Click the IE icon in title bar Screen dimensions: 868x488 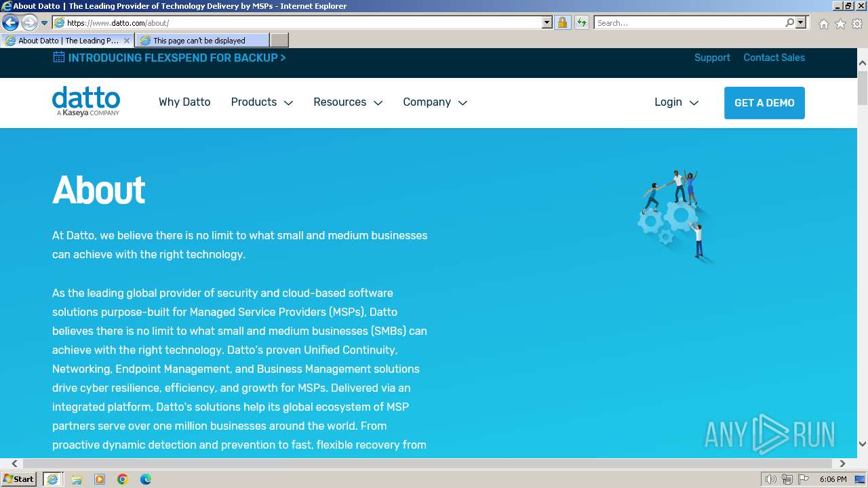pos(6,6)
